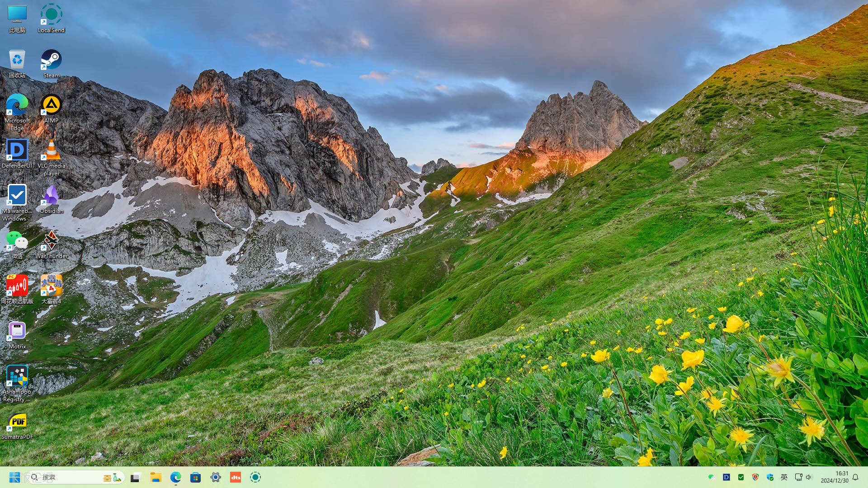868x488 pixels.
Task: Select the Obsidian desktop shortcut
Action: coord(51,199)
